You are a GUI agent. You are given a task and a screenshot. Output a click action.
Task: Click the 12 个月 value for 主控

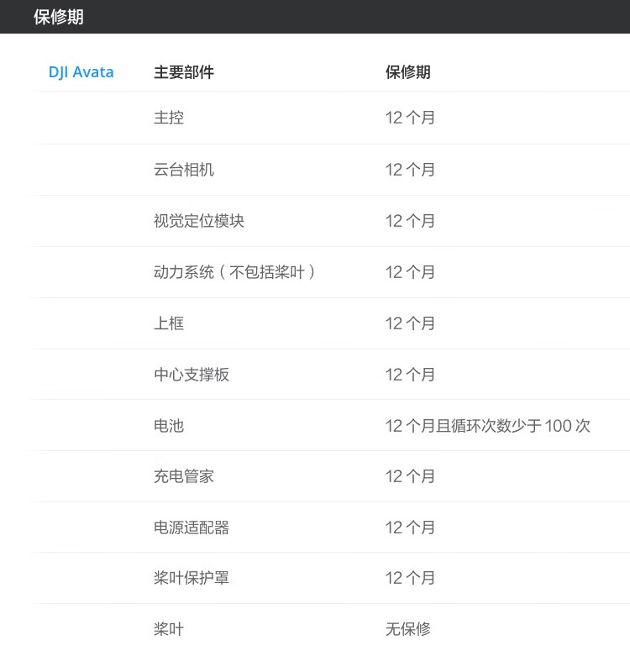pyautogui.click(x=410, y=118)
